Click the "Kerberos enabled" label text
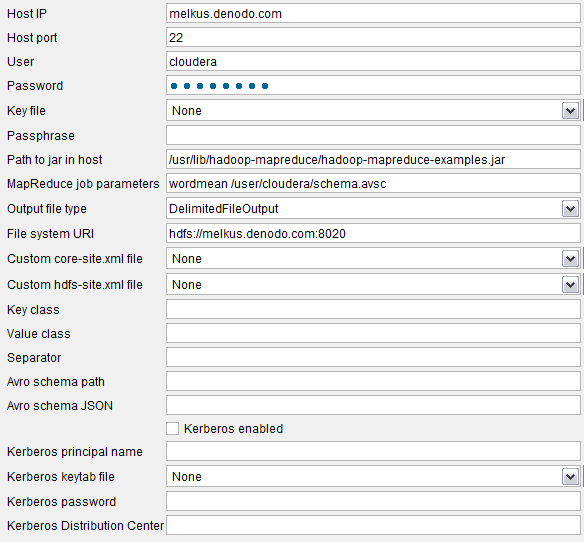 (234, 429)
